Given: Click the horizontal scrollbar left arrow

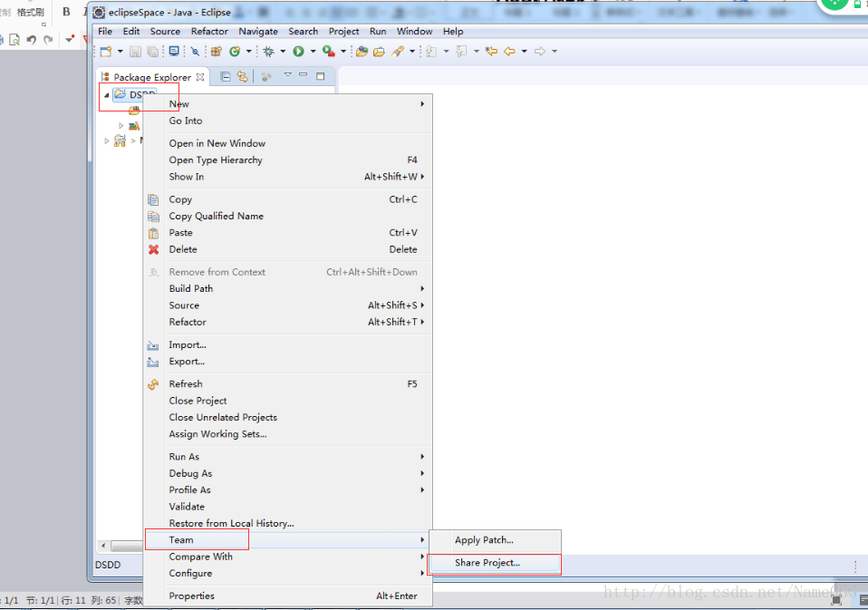Looking at the screenshot, I should 103,546.
